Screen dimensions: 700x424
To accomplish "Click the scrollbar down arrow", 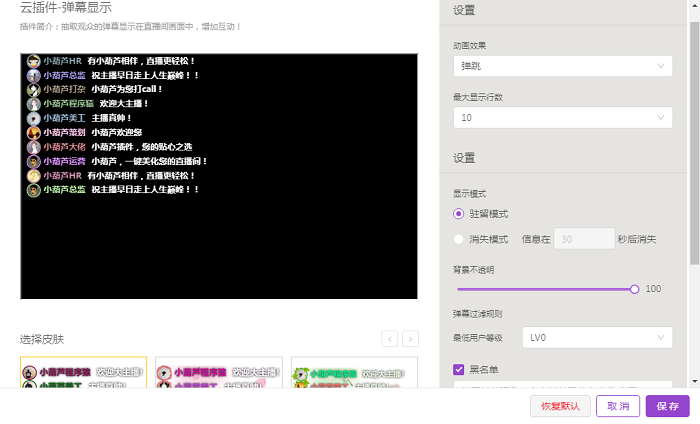I will 694,382.
